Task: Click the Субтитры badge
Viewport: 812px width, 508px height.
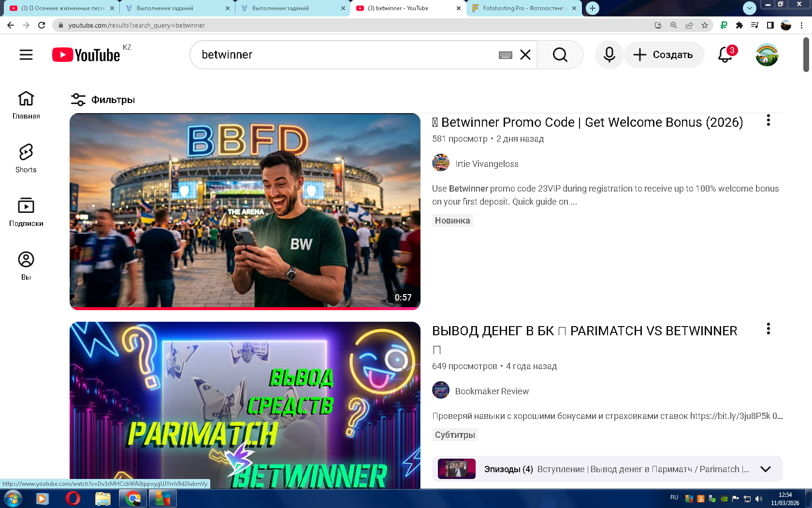Action: tap(455, 434)
